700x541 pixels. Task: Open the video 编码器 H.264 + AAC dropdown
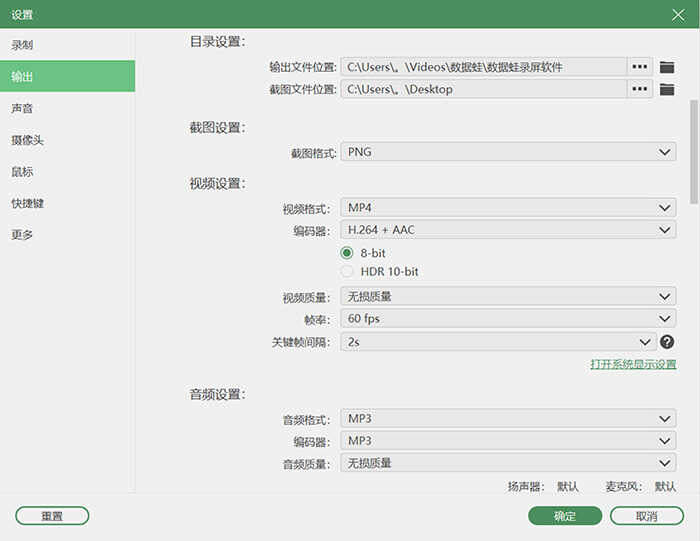coord(508,230)
